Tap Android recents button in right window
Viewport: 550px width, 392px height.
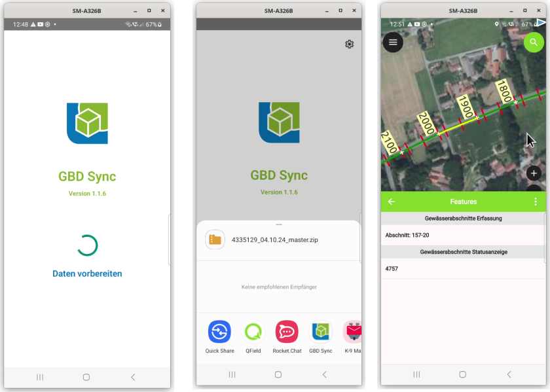pos(416,374)
